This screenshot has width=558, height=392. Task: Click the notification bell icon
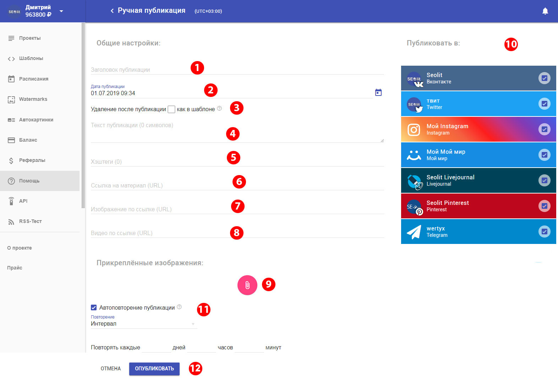pyautogui.click(x=545, y=11)
